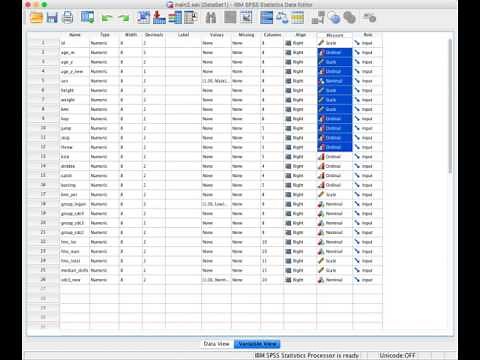
Task: Click the Save floppy disk icon
Action: click(52, 18)
